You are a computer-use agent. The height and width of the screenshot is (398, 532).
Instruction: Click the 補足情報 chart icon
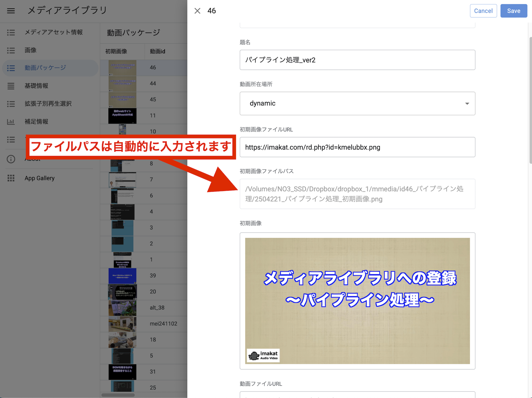click(x=11, y=122)
